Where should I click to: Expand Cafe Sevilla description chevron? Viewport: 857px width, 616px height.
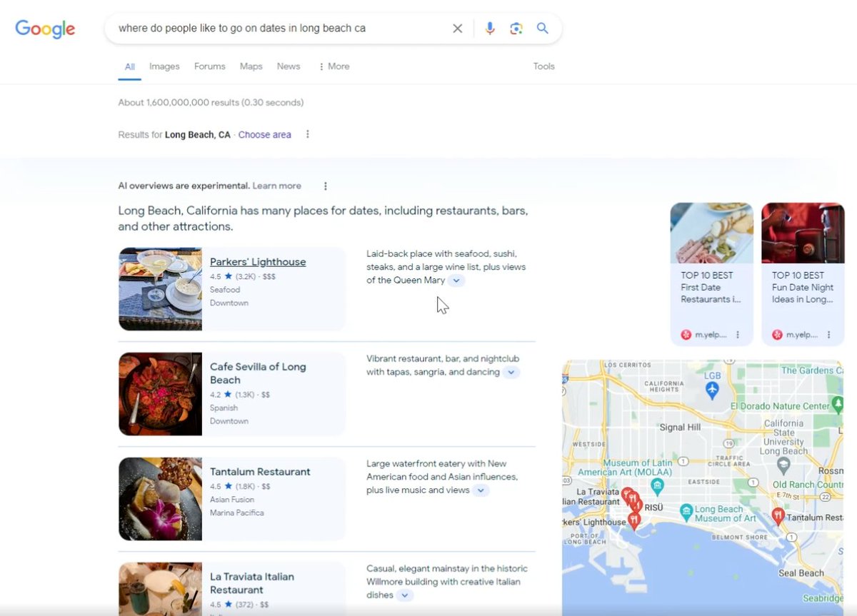tap(511, 373)
